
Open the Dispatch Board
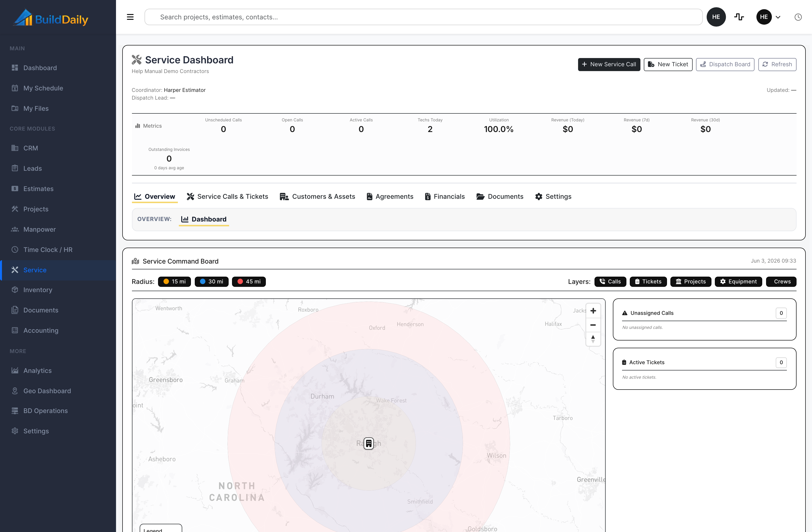point(725,64)
